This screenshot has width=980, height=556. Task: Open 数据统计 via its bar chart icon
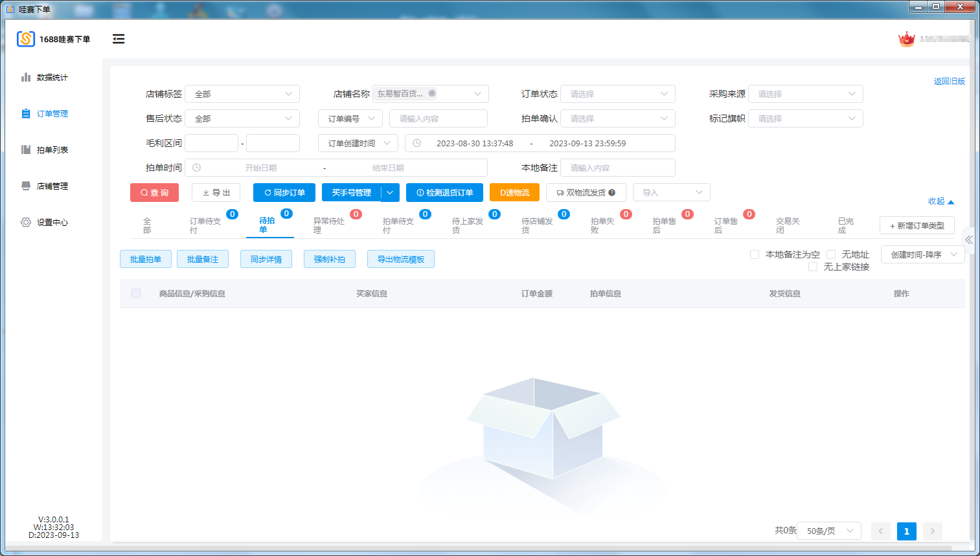tap(26, 77)
